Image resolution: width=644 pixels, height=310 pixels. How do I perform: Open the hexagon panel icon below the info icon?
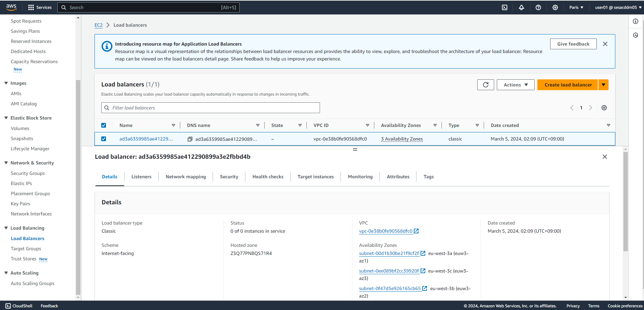[x=636, y=35]
